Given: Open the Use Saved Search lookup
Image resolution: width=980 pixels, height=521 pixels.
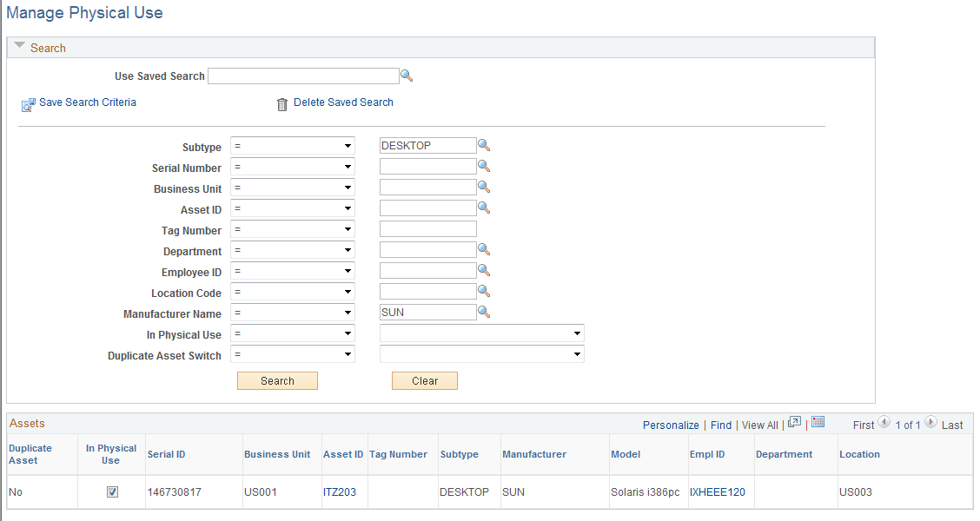Looking at the screenshot, I should pos(407,76).
